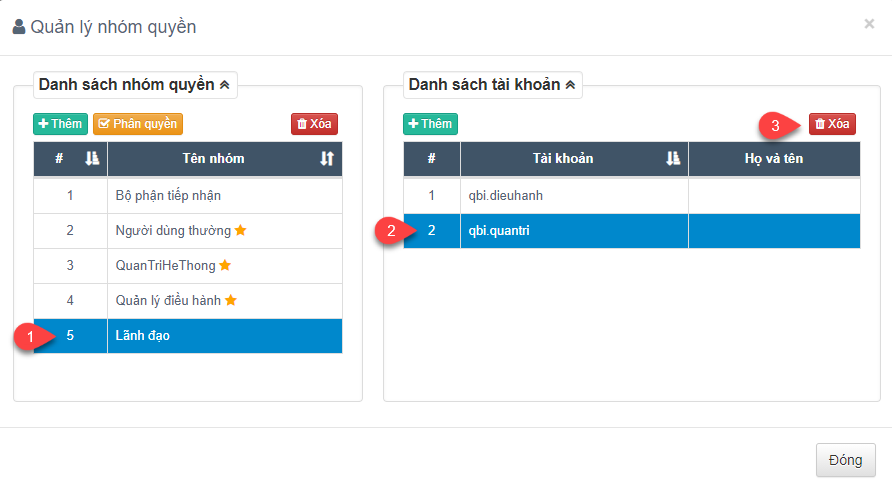Click the 'Họ và tên' column header
This screenshot has height=489, width=892.
773,159
